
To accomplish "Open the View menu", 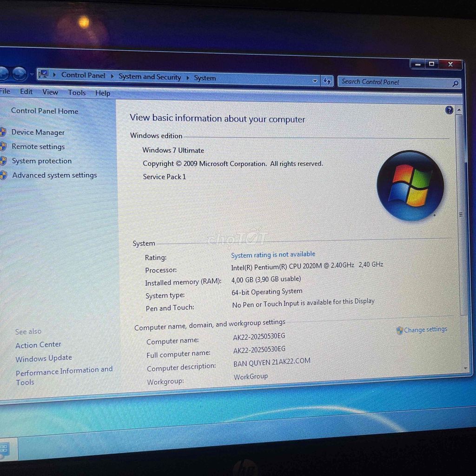I will coord(50,92).
